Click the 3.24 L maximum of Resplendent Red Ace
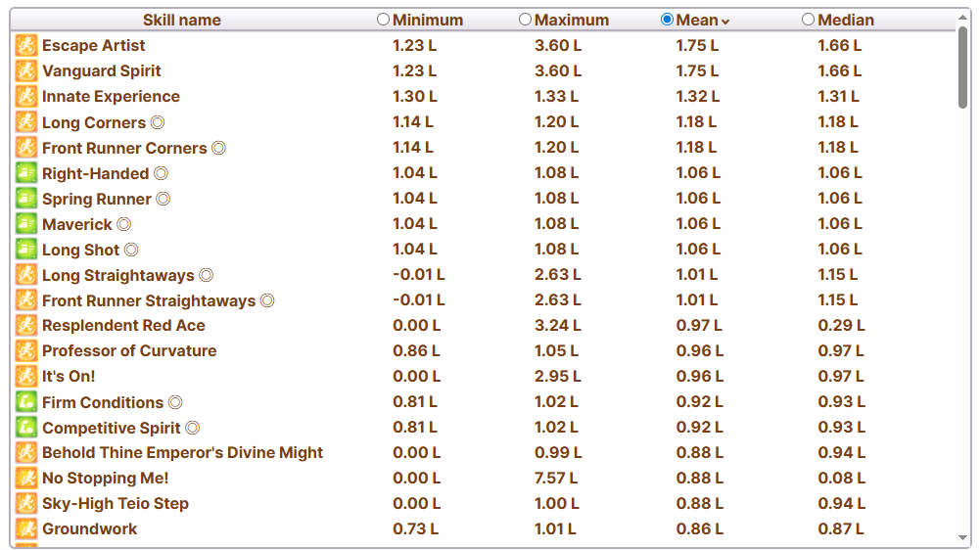 tap(557, 326)
